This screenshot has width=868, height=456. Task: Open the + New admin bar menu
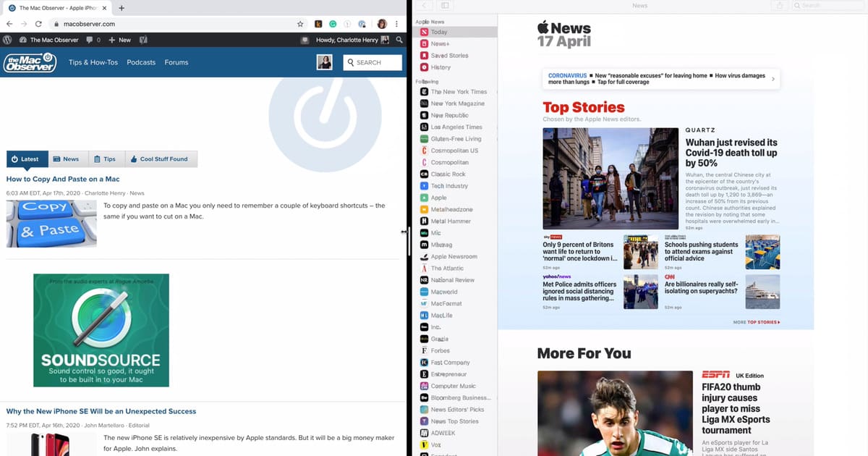[120, 40]
